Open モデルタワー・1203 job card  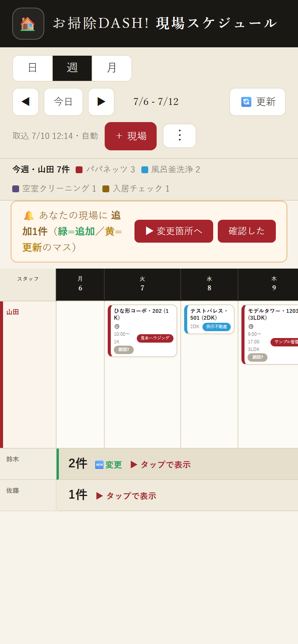270,335
